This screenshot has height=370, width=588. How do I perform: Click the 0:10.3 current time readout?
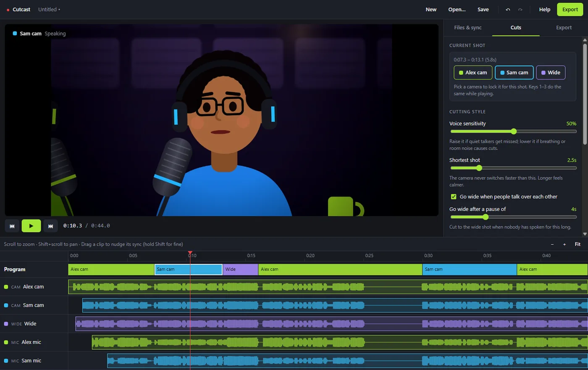(x=73, y=226)
